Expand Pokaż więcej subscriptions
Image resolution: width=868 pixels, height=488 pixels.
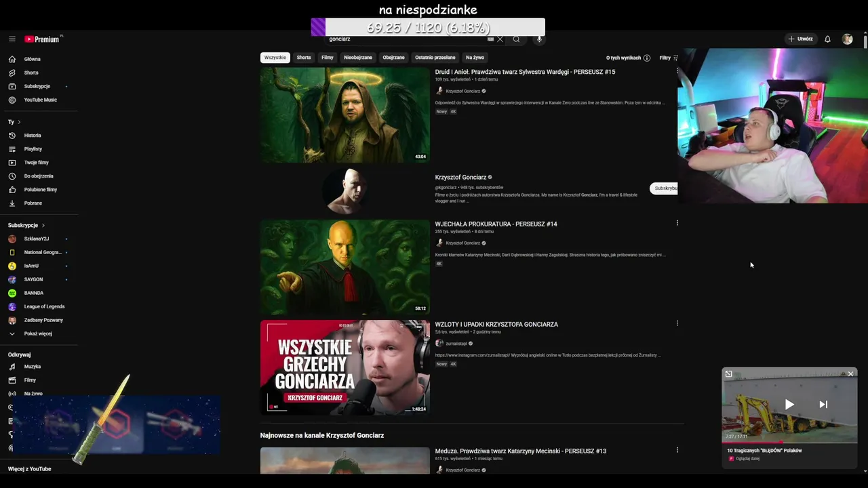point(39,333)
